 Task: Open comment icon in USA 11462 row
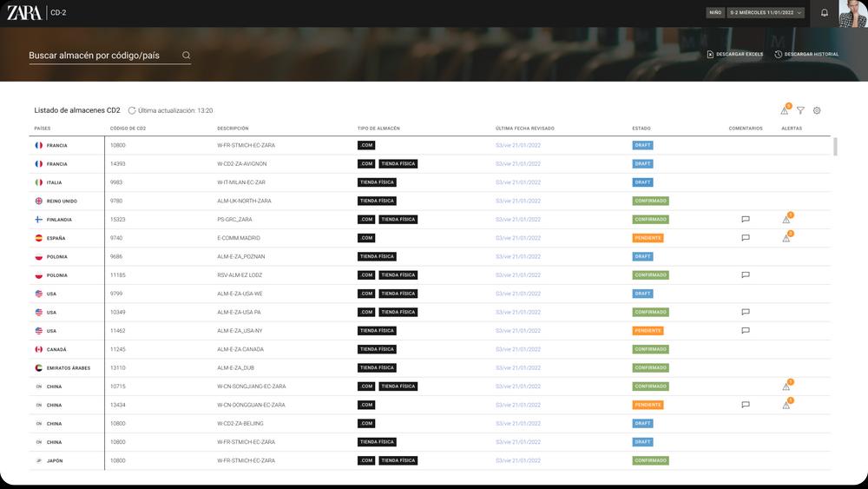point(746,331)
